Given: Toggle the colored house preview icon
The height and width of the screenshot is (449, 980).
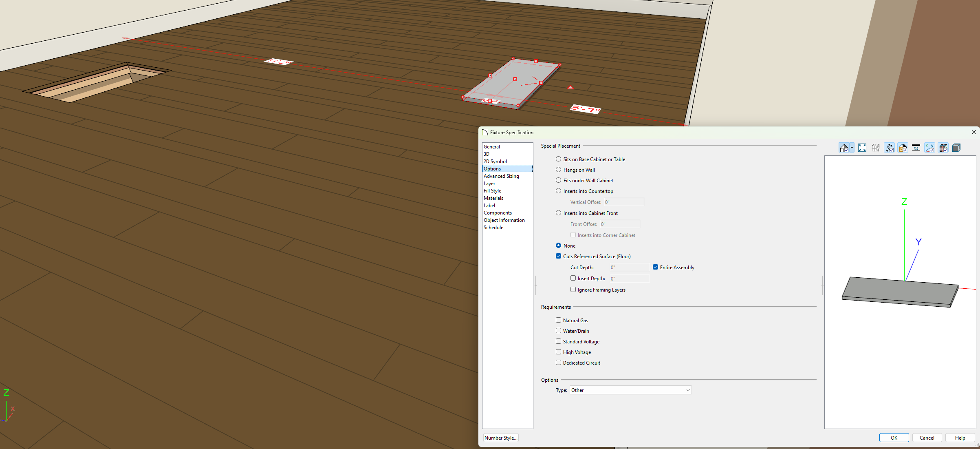Looking at the screenshot, I should tap(903, 148).
